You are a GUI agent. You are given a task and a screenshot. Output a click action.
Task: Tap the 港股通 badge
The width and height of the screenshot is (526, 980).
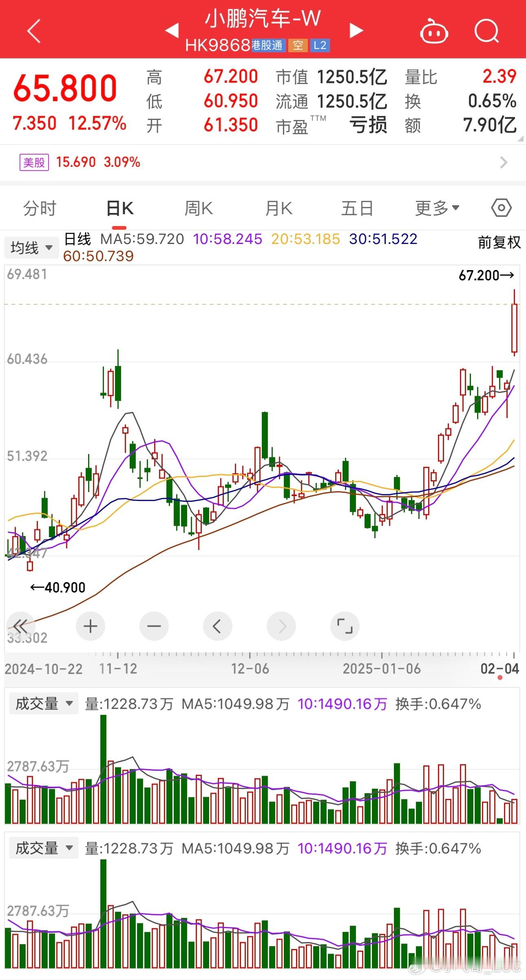coord(268,45)
